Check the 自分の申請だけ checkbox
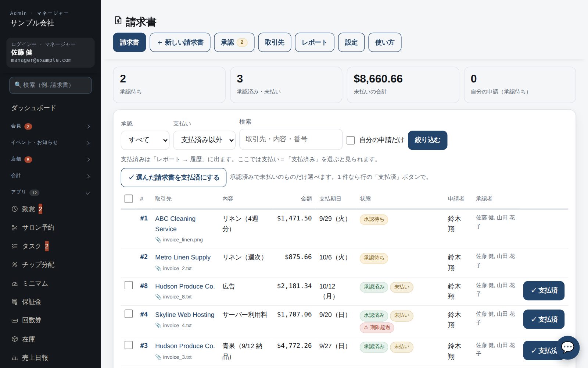 coord(351,140)
